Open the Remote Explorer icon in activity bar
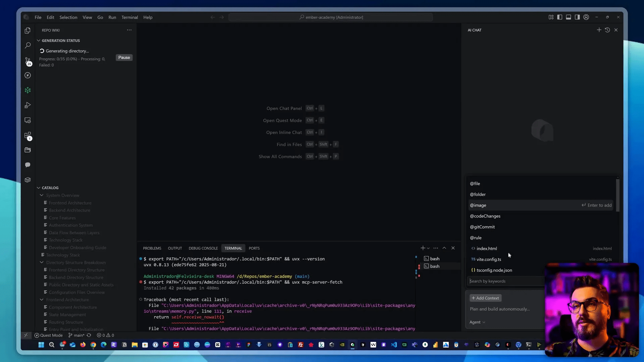This screenshot has width=644, height=362. pos(28,120)
